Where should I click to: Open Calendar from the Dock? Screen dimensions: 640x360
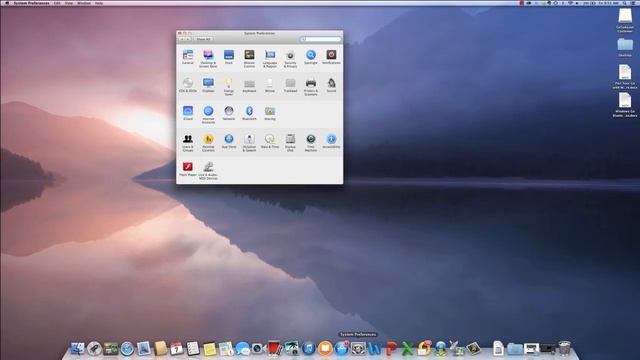click(176, 349)
